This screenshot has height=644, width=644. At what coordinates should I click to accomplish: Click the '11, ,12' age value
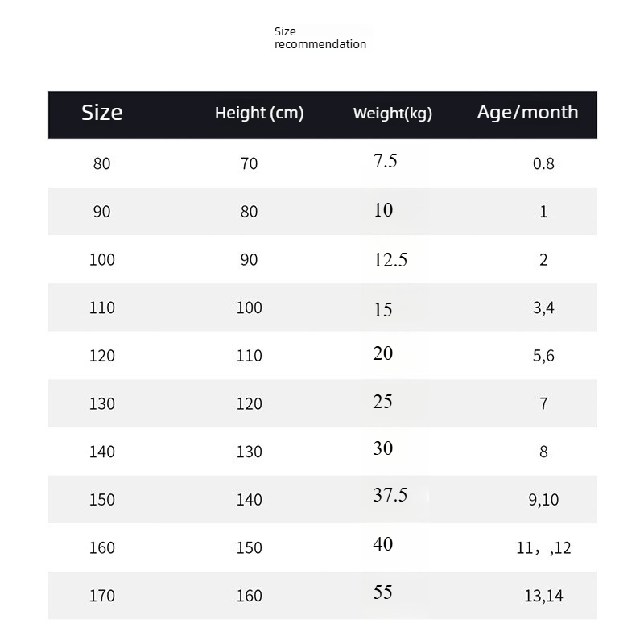[x=543, y=548]
